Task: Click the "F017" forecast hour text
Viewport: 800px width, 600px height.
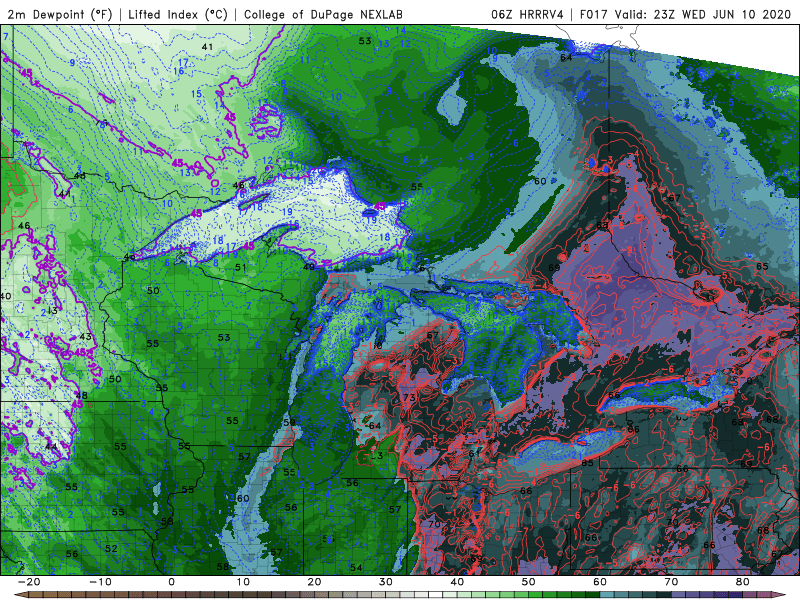Action: (x=593, y=14)
